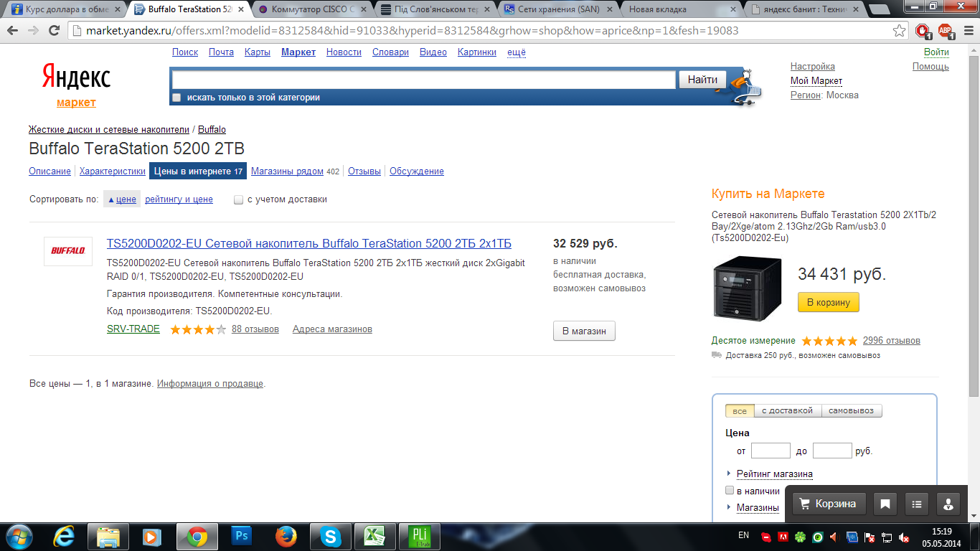Open the Windows Start menu

[19, 536]
